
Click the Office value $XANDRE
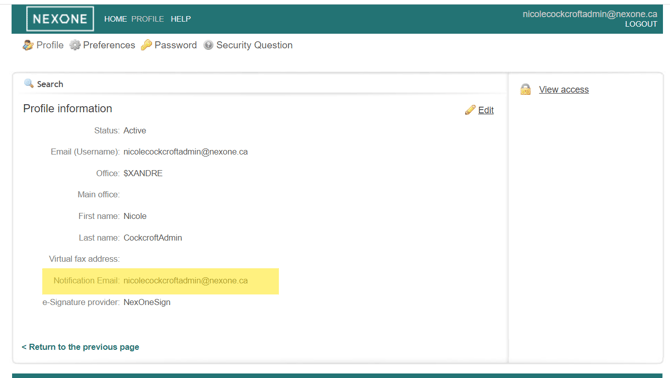click(x=143, y=173)
